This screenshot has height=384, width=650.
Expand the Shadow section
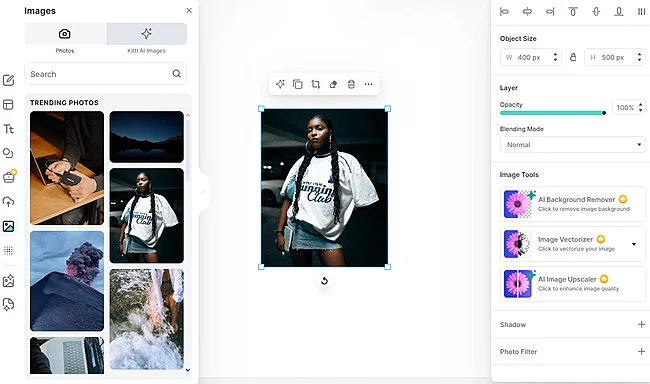tap(572, 324)
